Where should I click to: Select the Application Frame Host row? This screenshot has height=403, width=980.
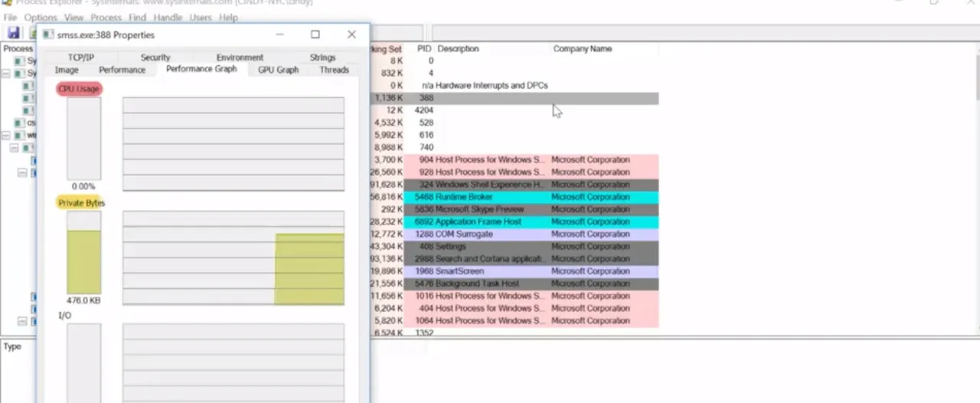click(x=513, y=221)
